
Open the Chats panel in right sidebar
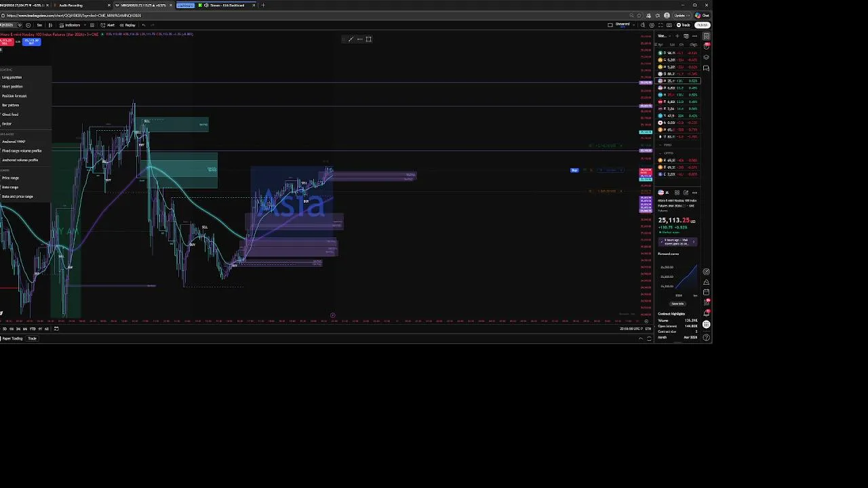click(x=706, y=68)
